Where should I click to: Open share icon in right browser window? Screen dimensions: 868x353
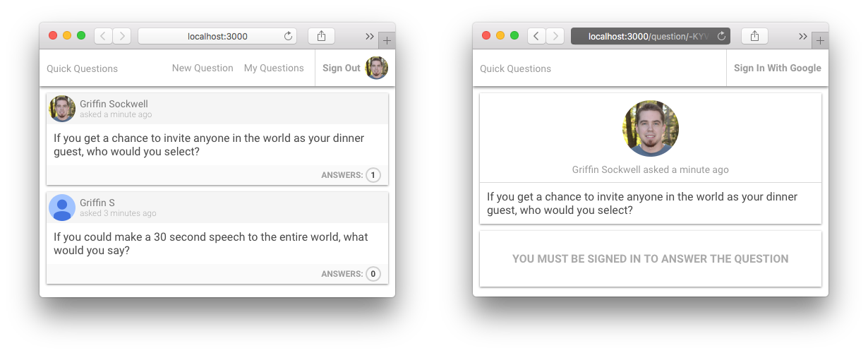tap(754, 36)
